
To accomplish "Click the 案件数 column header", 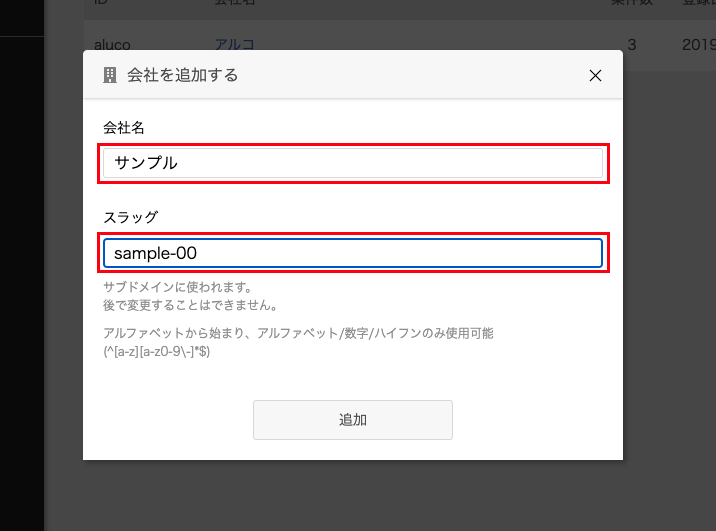I will [x=632, y=2].
